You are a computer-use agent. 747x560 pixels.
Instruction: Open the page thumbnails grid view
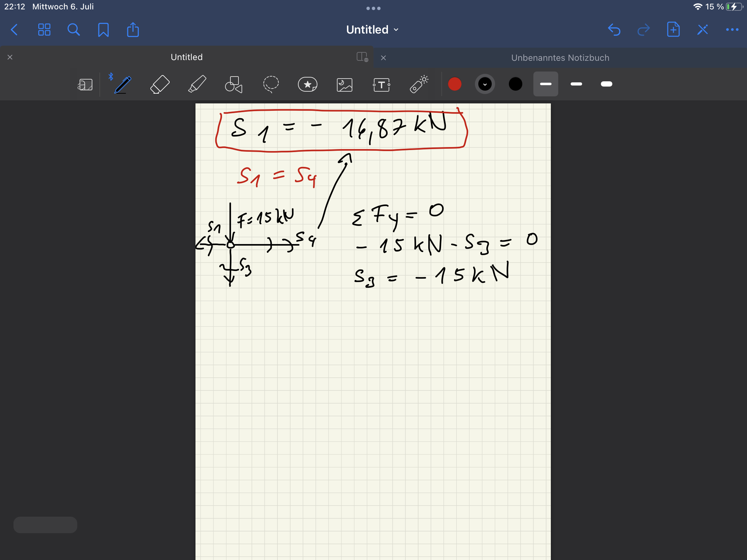pyautogui.click(x=44, y=30)
